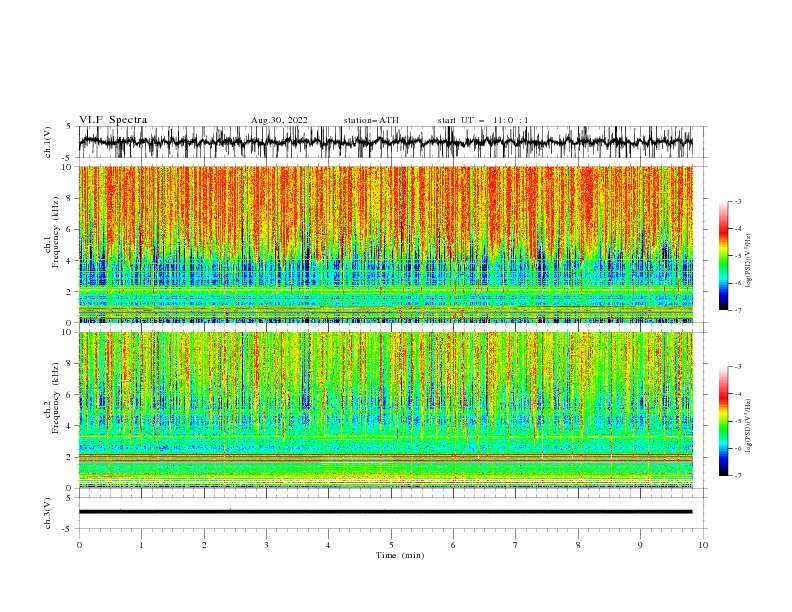Click time axis tick label "2"
This screenshot has width=792, height=612.
204,545
